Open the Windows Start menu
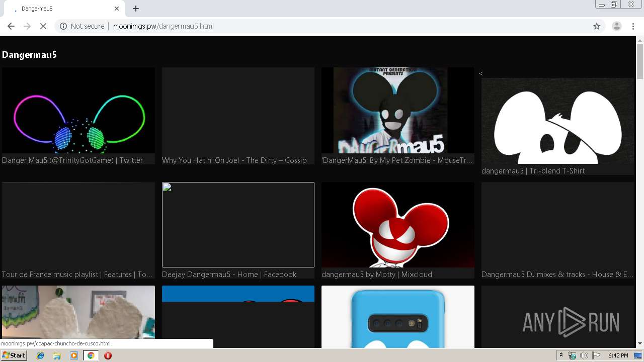Image resolution: width=644 pixels, height=362 pixels. [x=14, y=355]
